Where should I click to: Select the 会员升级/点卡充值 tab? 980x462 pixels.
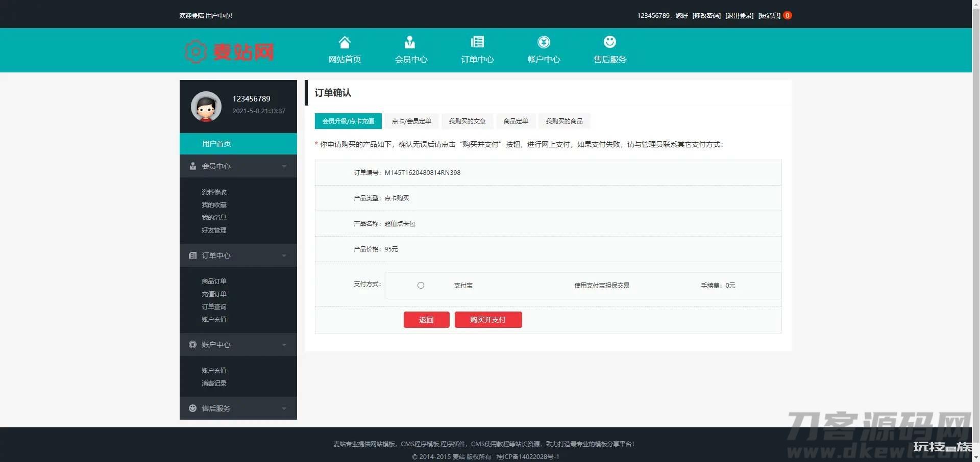pos(348,121)
